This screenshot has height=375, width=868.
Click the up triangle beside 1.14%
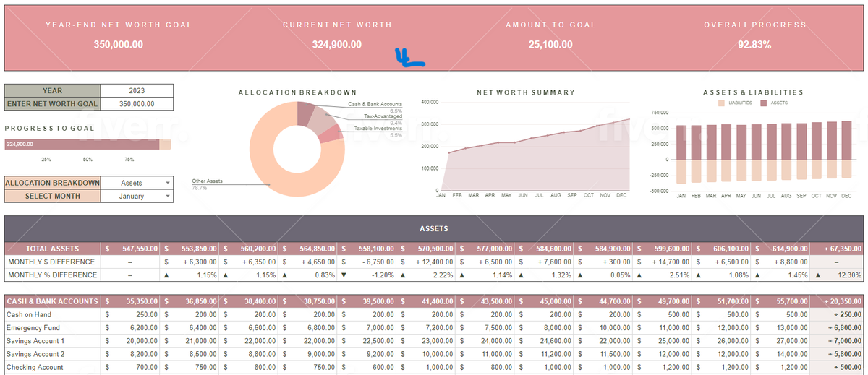463,275
